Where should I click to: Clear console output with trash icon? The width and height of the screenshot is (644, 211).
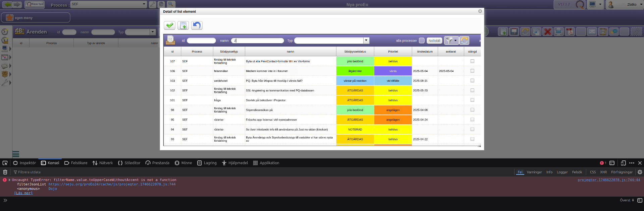point(5,172)
